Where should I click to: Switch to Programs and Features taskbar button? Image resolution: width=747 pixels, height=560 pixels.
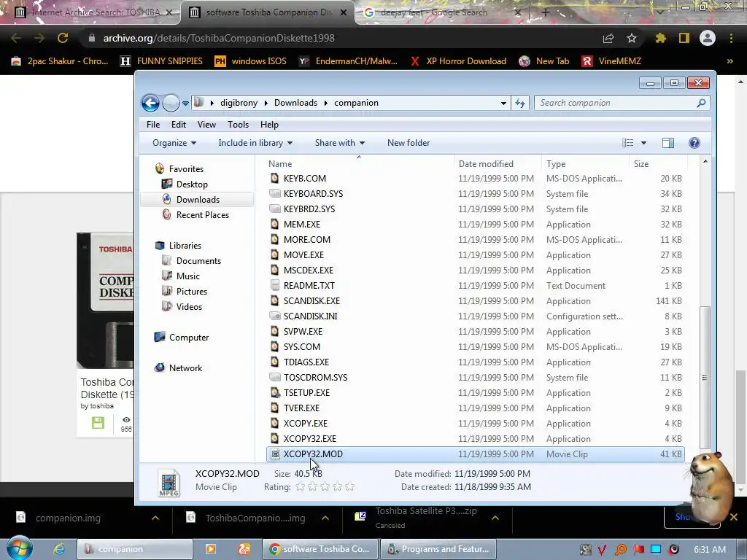pos(438,549)
